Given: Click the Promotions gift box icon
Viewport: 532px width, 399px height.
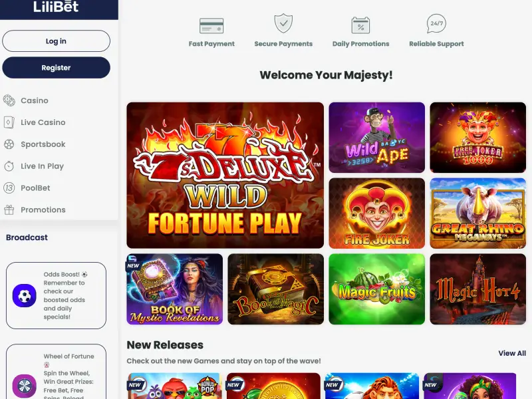Looking at the screenshot, I should point(9,209).
